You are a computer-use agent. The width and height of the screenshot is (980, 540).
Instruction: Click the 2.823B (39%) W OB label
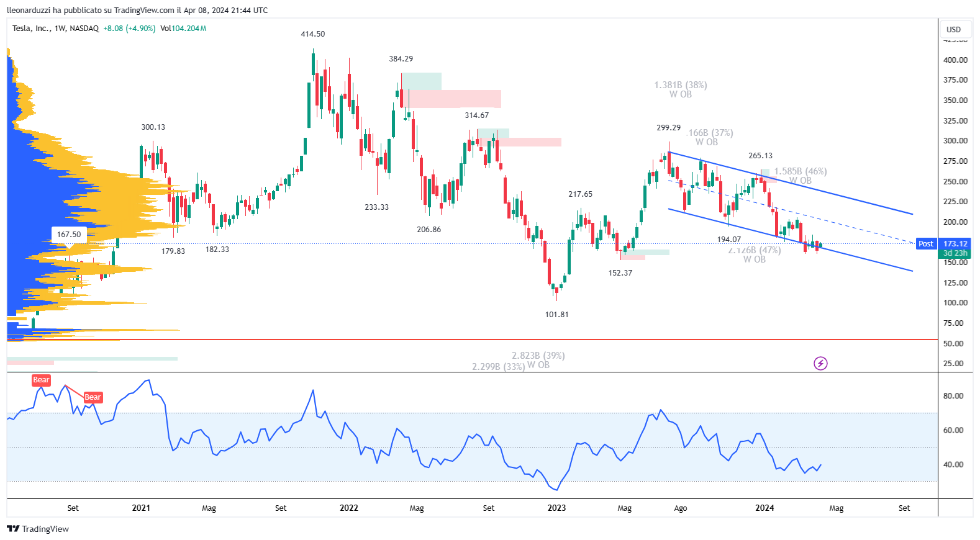[x=538, y=360]
